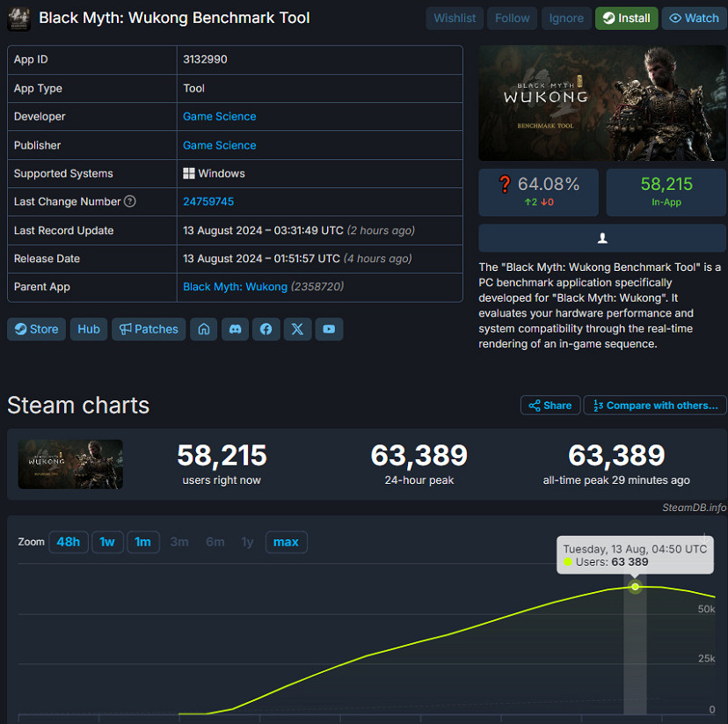This screenshot has width=728, height=724.
Task: Open Compare with others selector
Action: pos(655,406)
